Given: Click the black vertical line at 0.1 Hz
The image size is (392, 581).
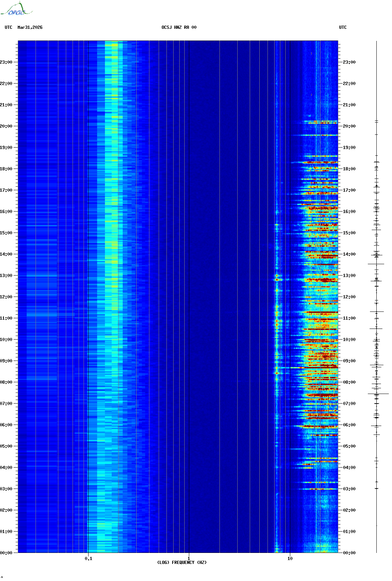Looking at the screenshot, I should (x=88, y=284).
